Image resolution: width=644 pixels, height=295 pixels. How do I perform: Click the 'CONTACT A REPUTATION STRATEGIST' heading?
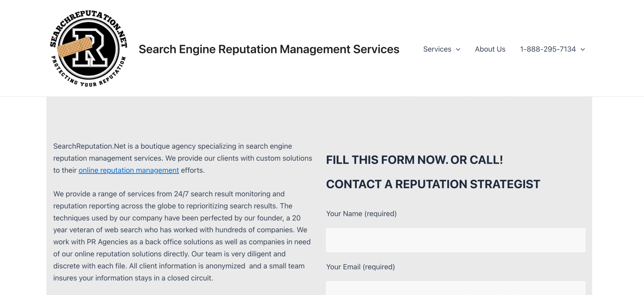(433, 184)
